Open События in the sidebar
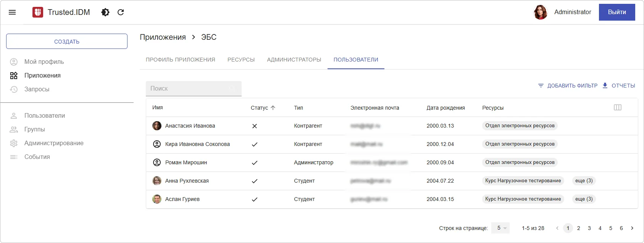Viewport: 644px width, 243px height. click(37, 157)
